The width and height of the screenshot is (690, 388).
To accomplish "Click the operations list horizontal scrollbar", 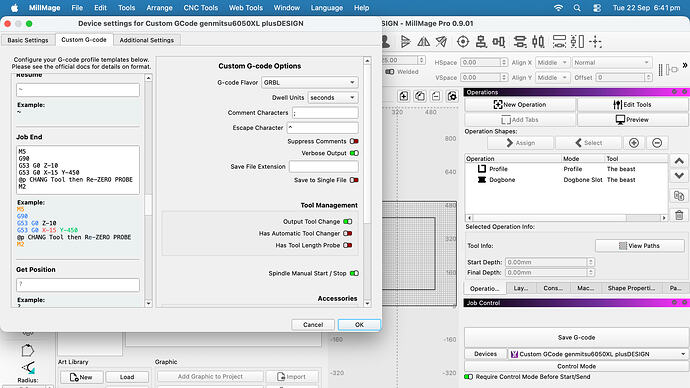I will (x=566, y=218).
